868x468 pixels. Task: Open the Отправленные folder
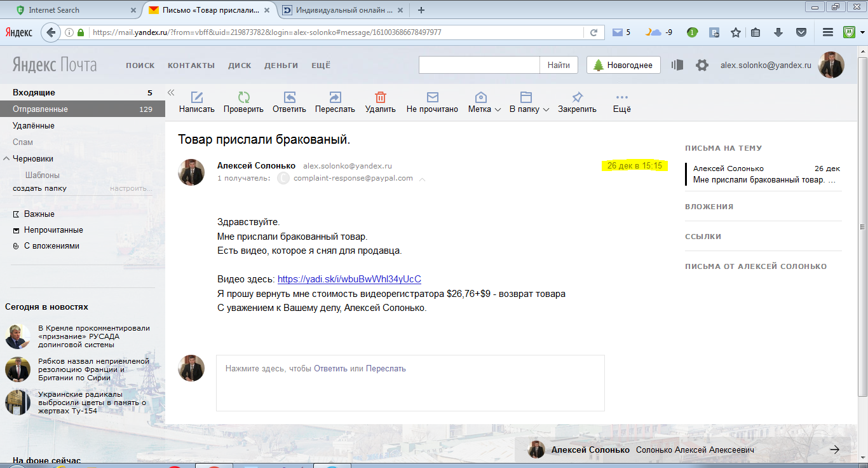(83, 109)
